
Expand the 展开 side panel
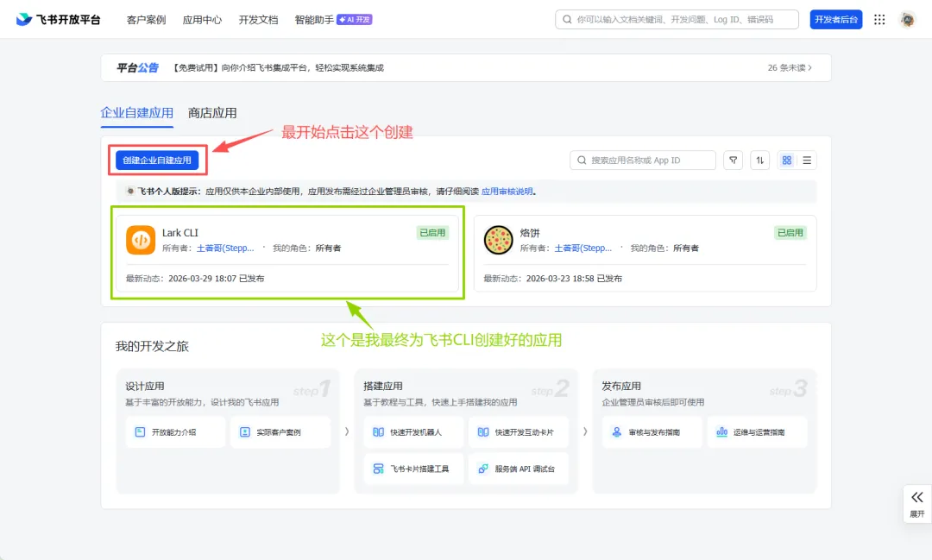[x=917, y=504]
